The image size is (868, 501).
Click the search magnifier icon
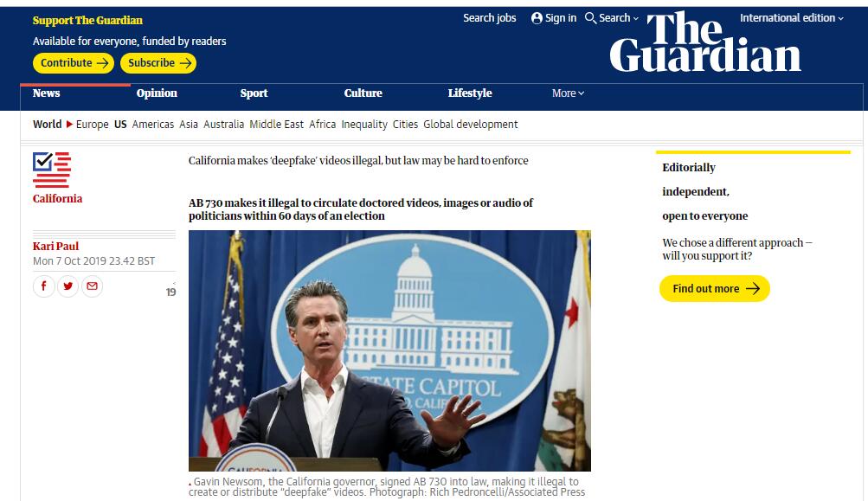click(x=591, y=18)
